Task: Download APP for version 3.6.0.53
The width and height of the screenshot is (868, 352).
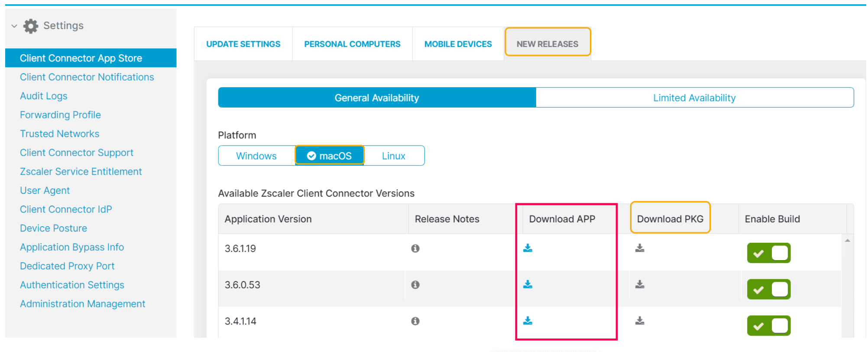Action: click(528, 284)
